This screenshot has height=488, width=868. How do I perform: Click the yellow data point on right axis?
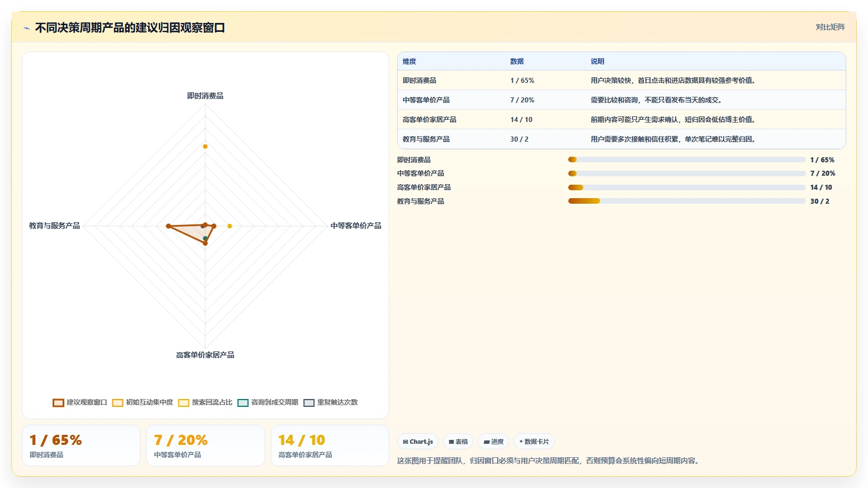(x=229, y=226)
